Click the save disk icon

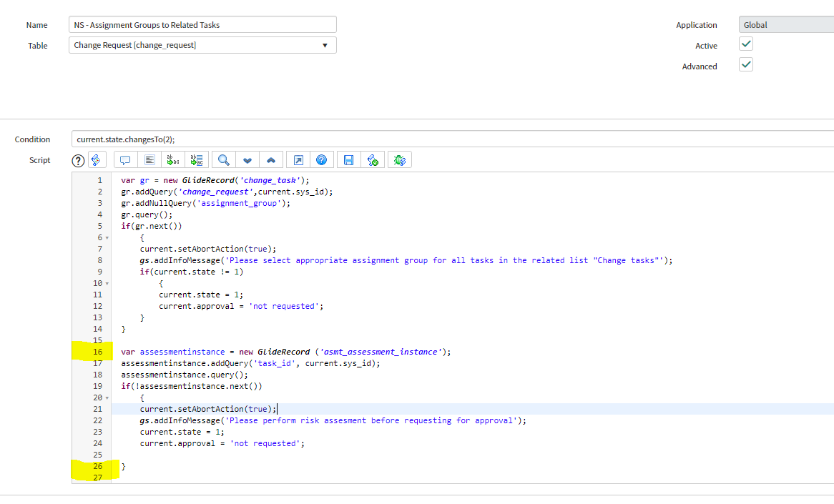pos(349,160)
